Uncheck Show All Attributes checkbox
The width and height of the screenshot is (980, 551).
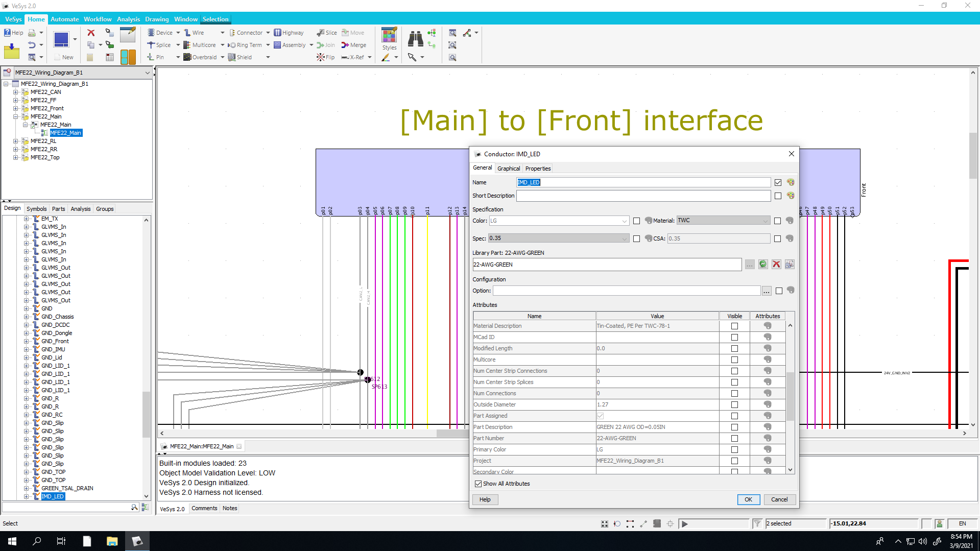coord(478,484)
